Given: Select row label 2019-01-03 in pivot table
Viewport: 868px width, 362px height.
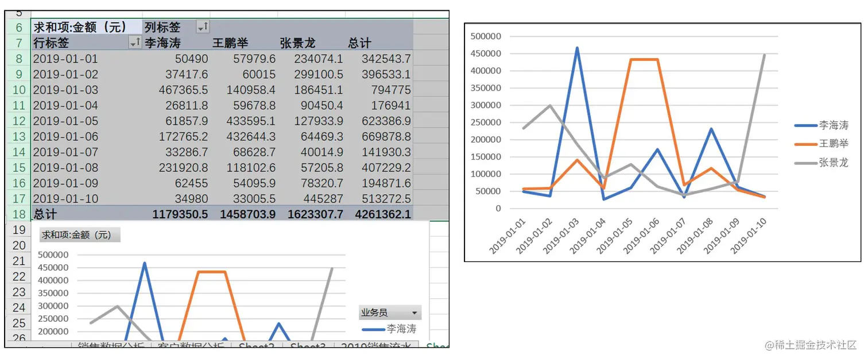Looking at the screenshot, I should click(65, 90).
